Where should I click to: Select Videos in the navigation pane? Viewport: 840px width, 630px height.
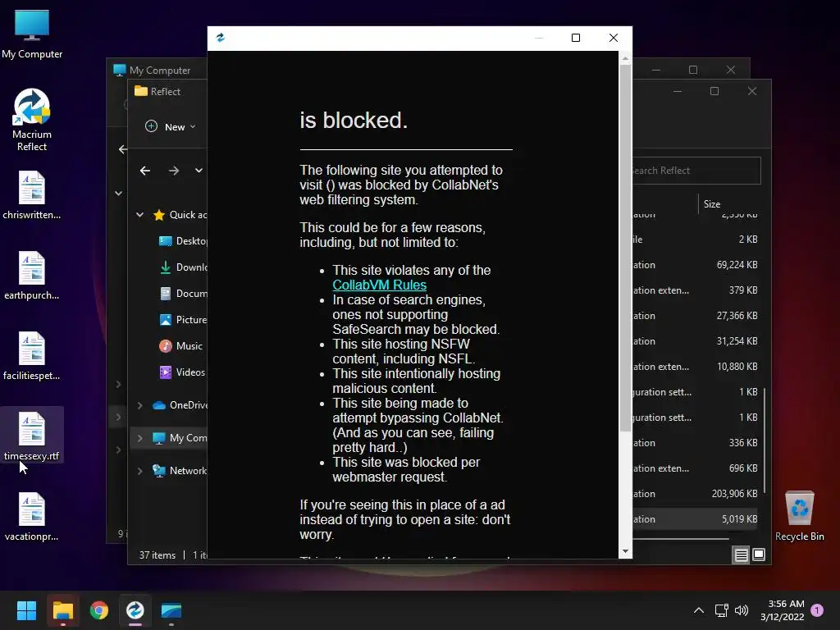click(182, 372)
